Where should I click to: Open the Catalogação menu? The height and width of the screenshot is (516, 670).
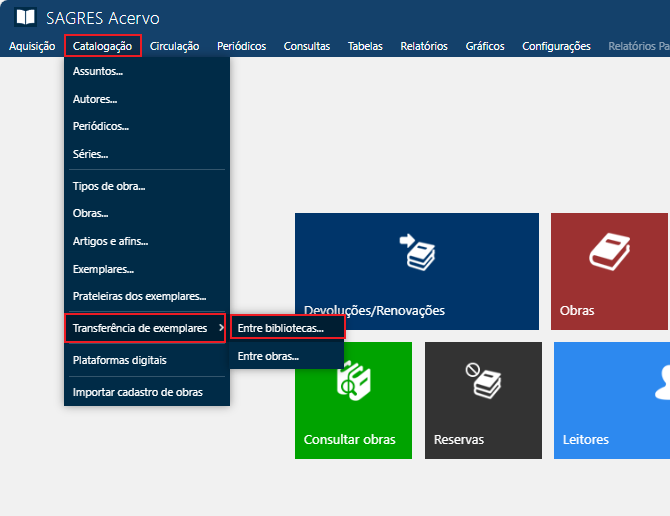(x=102, y=46)
